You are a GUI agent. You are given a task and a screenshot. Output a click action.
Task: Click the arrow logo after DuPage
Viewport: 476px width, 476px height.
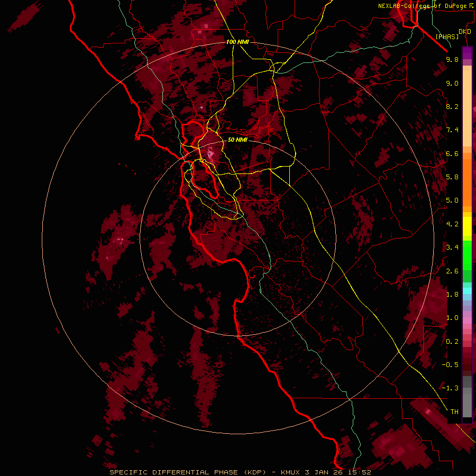(471, 6)
